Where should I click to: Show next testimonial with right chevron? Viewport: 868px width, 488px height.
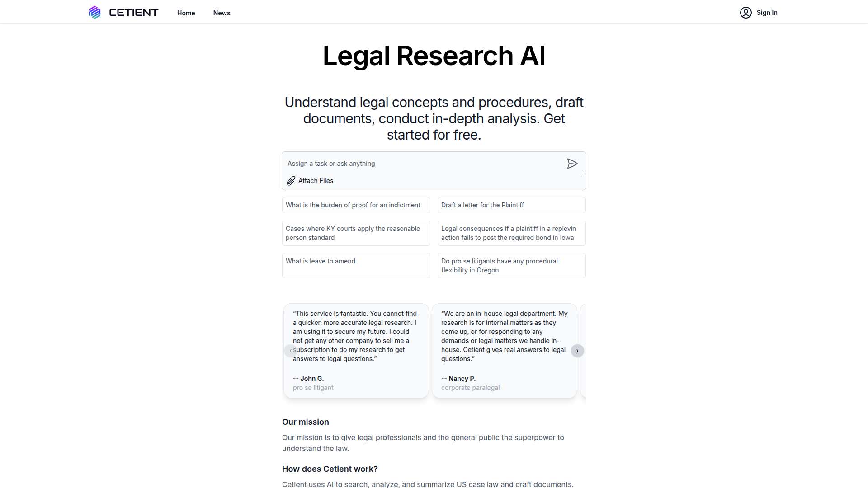tap(577, 351)
